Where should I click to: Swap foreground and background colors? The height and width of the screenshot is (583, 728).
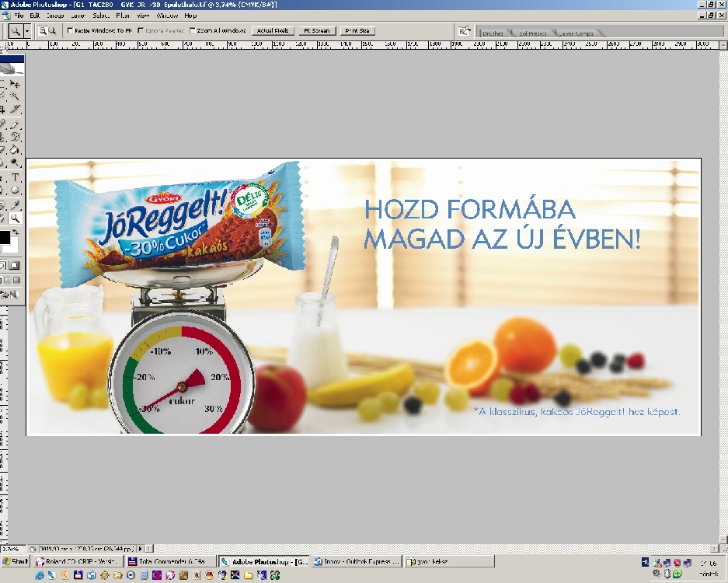16,232
